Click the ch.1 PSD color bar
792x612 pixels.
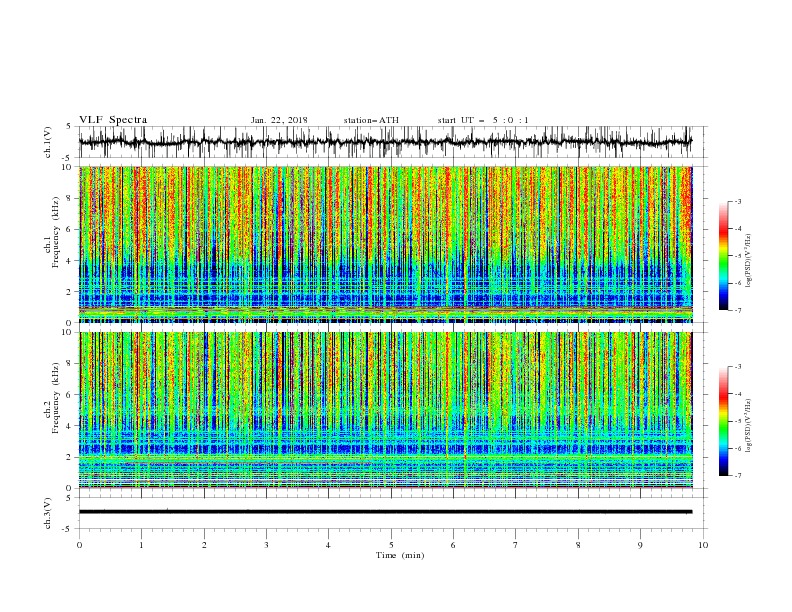click(x=723, y=256)
